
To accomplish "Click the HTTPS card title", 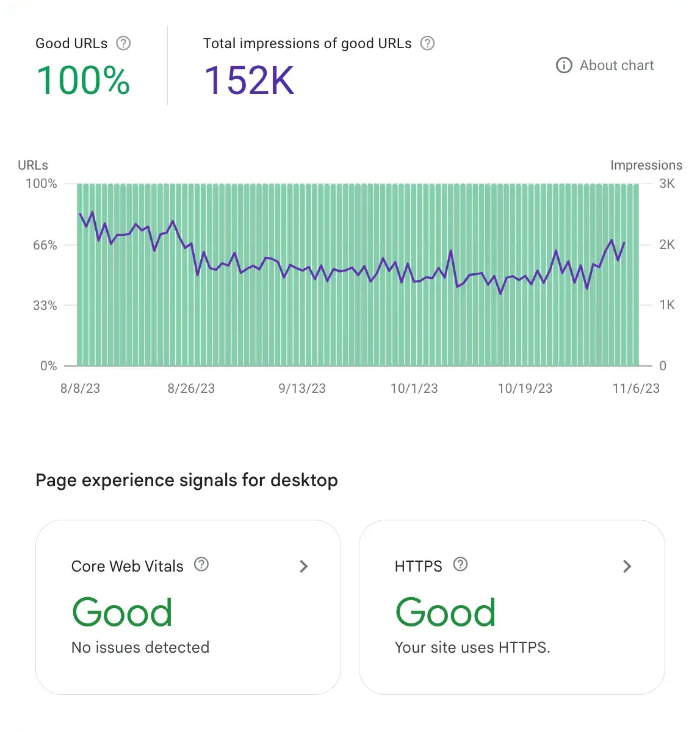I will click(418, 566).
